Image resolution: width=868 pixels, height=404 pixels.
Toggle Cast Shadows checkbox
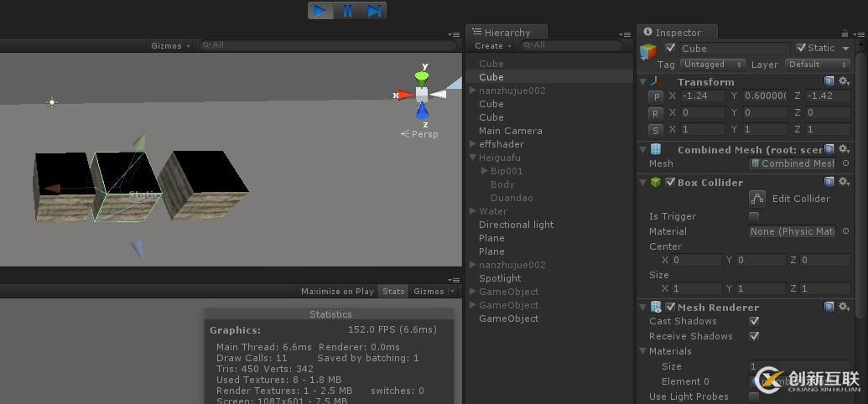[753, 321]
